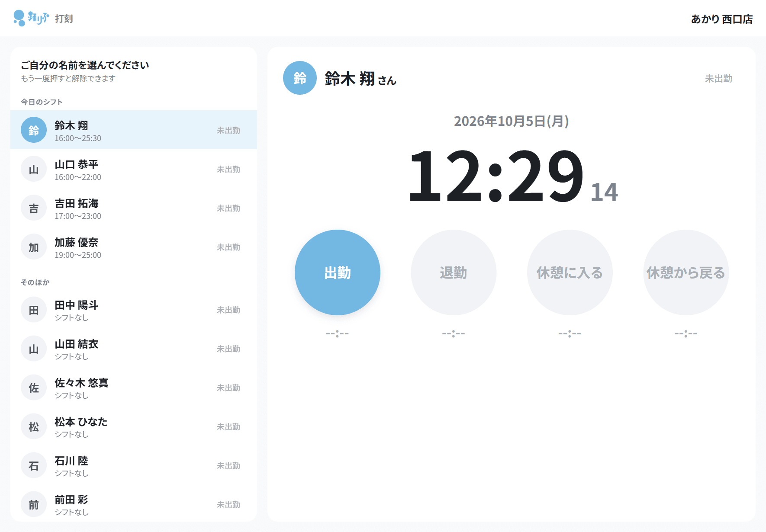Click the 17:00〜23:00 shift time
This screenshot has width=766, height=532.
click(78, 216)
